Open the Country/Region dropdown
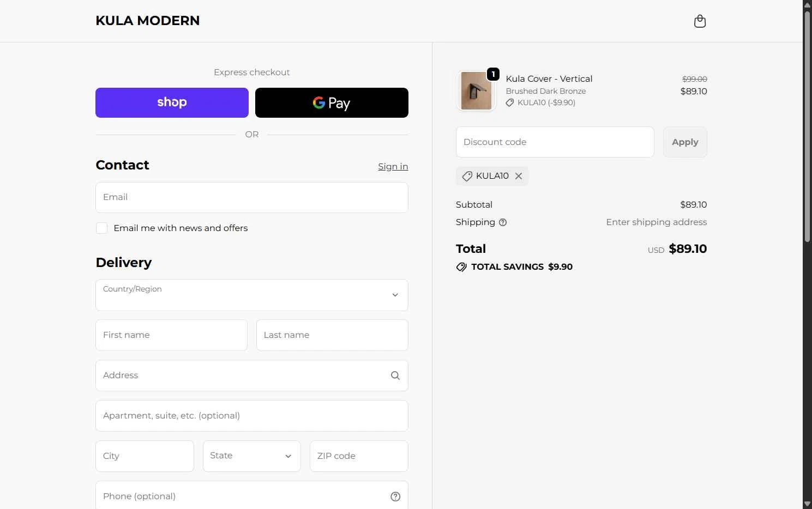This screenshot has width=812, height=509. [252, 295]
